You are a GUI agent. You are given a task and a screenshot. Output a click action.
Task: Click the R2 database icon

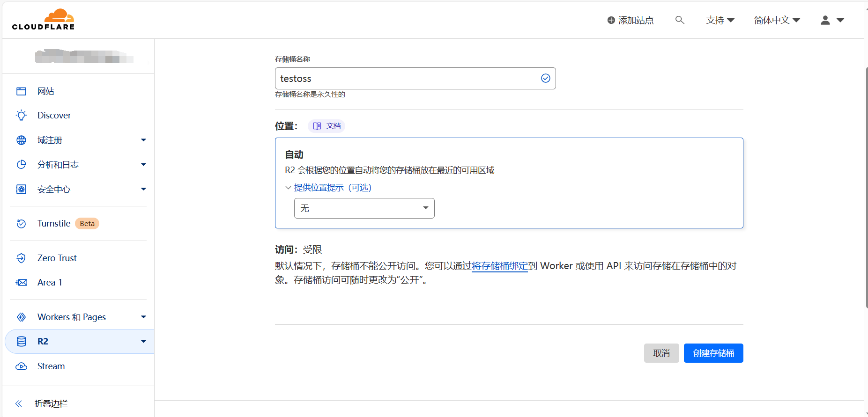coord(22,341)
